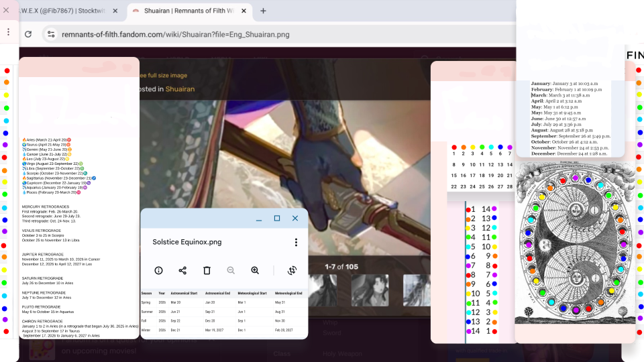Open more options for Solstice Equinox.png
The height and width of the screenshot is (362, 644).
pyautogui.click(x=296, y=242)
